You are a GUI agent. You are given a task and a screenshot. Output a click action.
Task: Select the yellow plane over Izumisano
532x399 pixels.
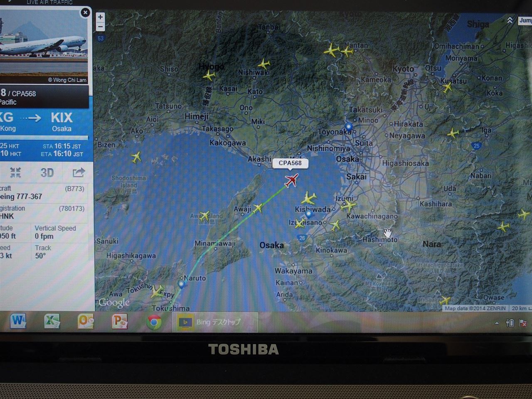coord(299,224)
